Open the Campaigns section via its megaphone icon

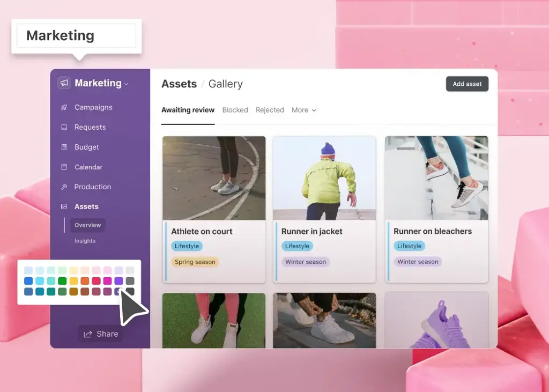coord(64,107)
